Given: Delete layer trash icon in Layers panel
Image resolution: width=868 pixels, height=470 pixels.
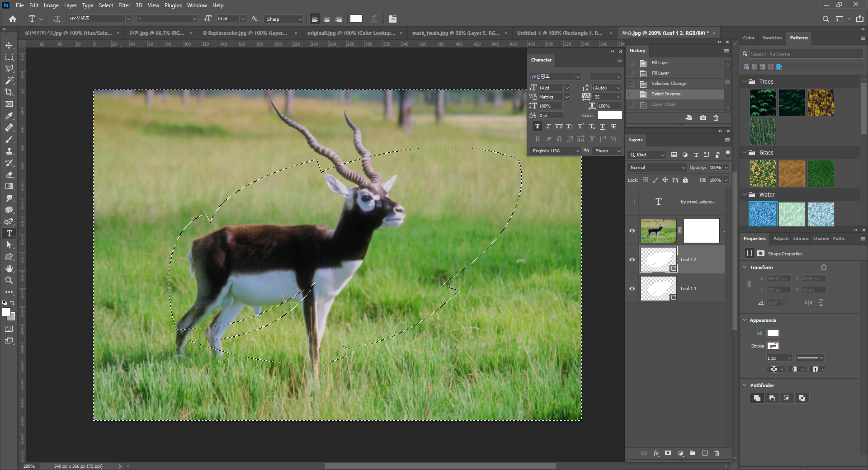Looking at the screenshot, I should [x=717, y=453].
